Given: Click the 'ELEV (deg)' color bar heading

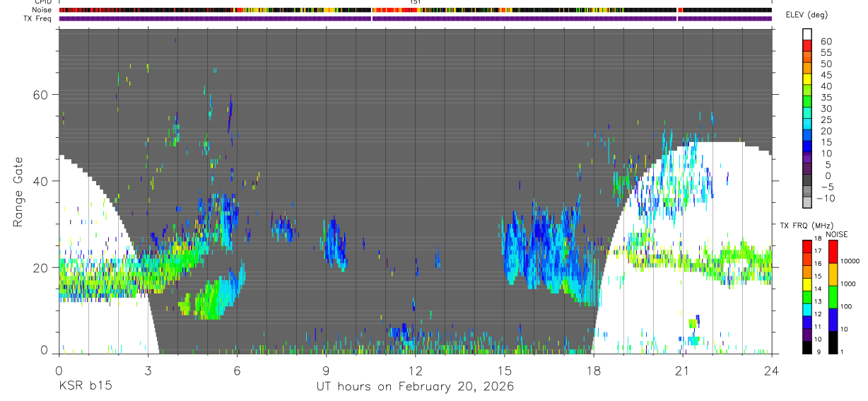Looking at the screenshot, I should [x=807, y=15].
